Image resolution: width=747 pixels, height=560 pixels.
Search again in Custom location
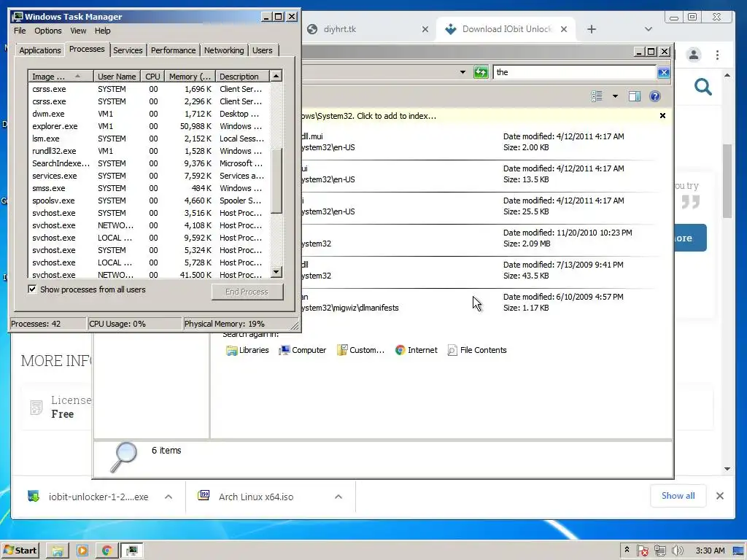[x=360, y=350]
